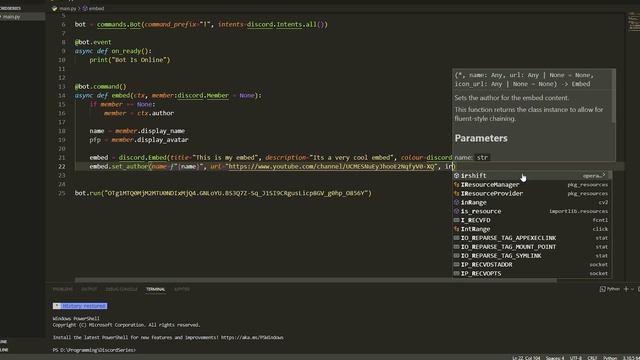The height and width of the screenshot is (360, 640).
Task: Open the Problems panel tab
Action: pyautogui.click(x=62, y=289)
